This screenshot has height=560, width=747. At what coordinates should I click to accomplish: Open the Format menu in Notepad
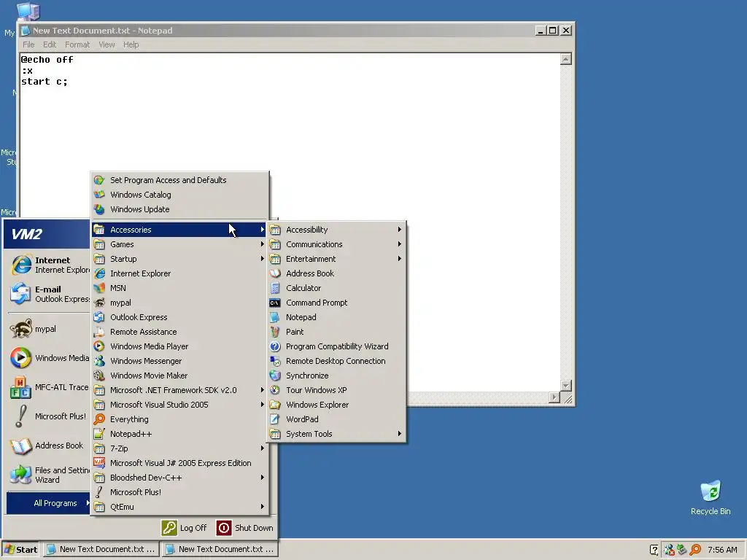pyautogui.click(x=77, y=44)
